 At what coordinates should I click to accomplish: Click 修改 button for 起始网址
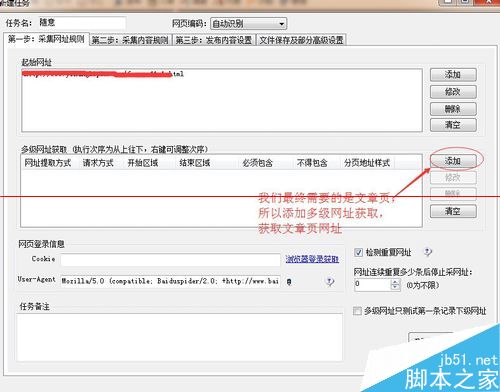click(x=453, y=92)
